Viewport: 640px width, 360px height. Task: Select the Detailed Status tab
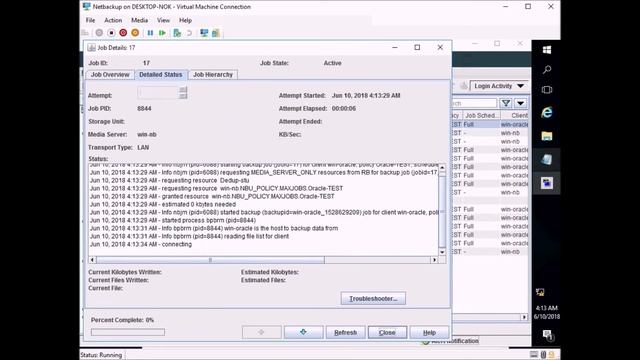(161, 75)
